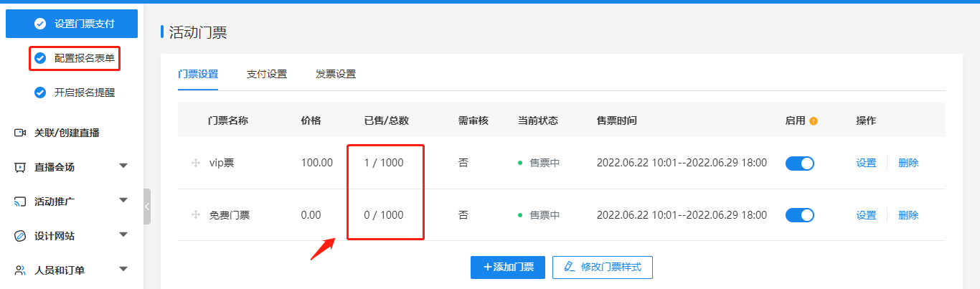The height and width of the screenshot is (289, 980).
Task: Click the sold count 0 / 1000
Action: coord(384,214)
